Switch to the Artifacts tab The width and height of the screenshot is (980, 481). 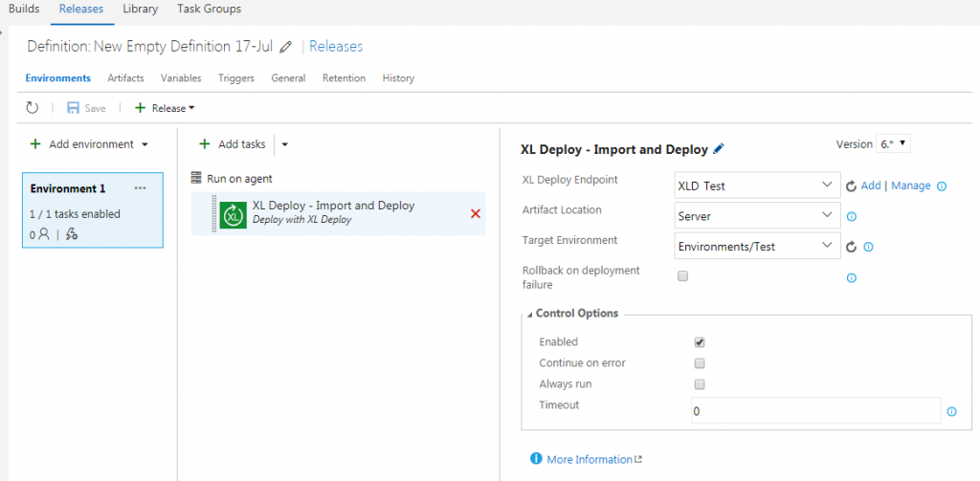[x=125, y=78]
